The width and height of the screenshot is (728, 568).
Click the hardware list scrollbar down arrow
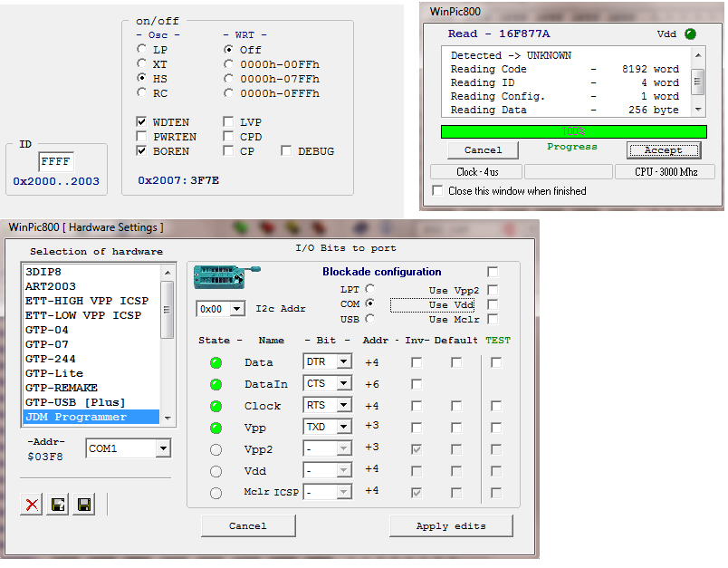click(168, 418)
